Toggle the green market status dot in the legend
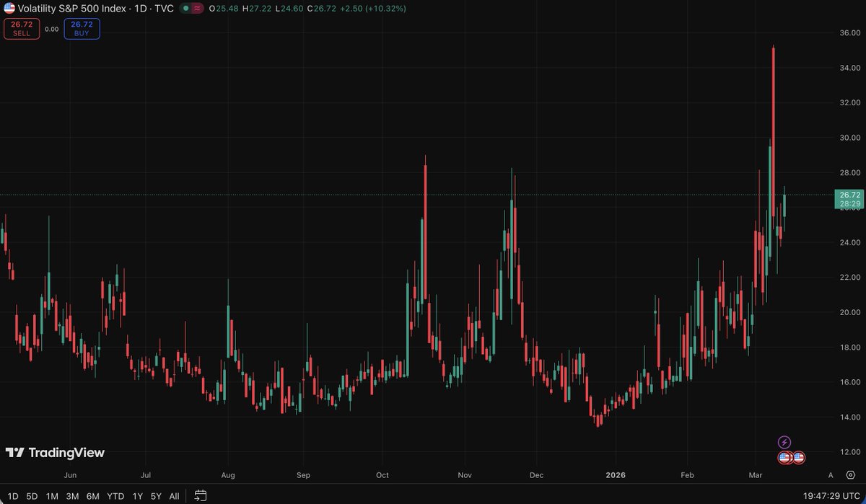This screenshot has height=504, width=866. click(185, 8)
